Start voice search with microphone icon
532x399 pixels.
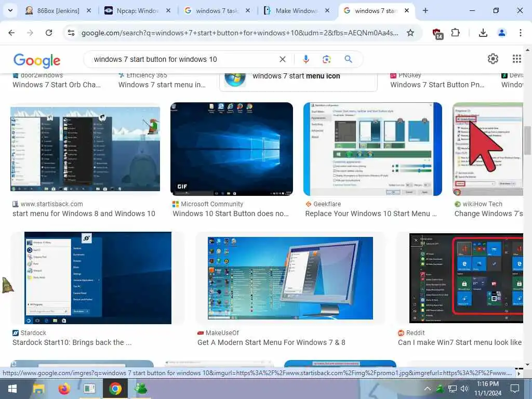click(x=305, y=59)
